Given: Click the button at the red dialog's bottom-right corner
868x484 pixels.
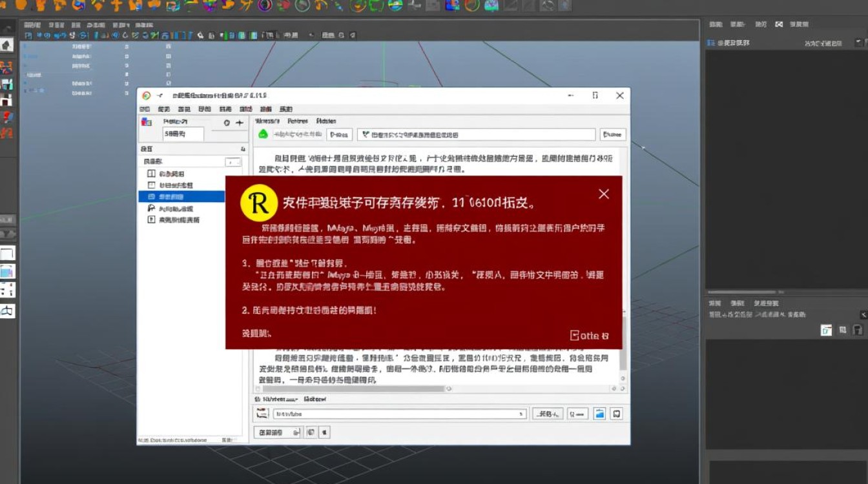Looking at the screenshot, I should tap(589, 335).
